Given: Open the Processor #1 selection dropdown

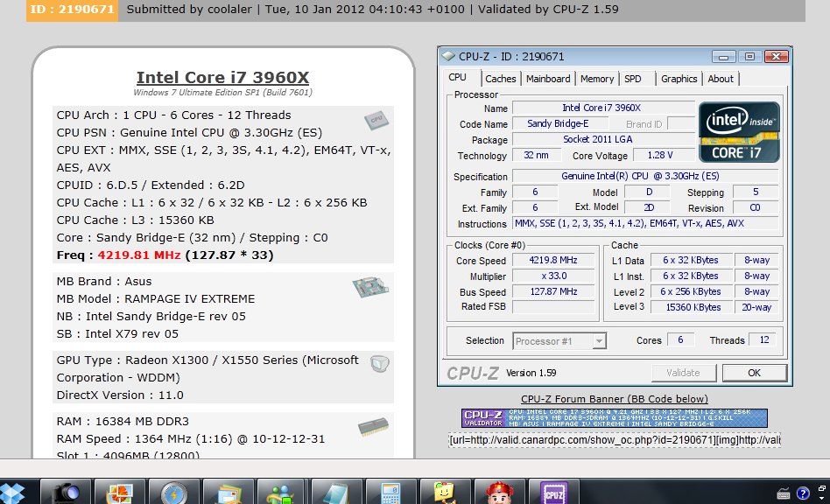Looking at the screenshot, I should pos(599,341).
